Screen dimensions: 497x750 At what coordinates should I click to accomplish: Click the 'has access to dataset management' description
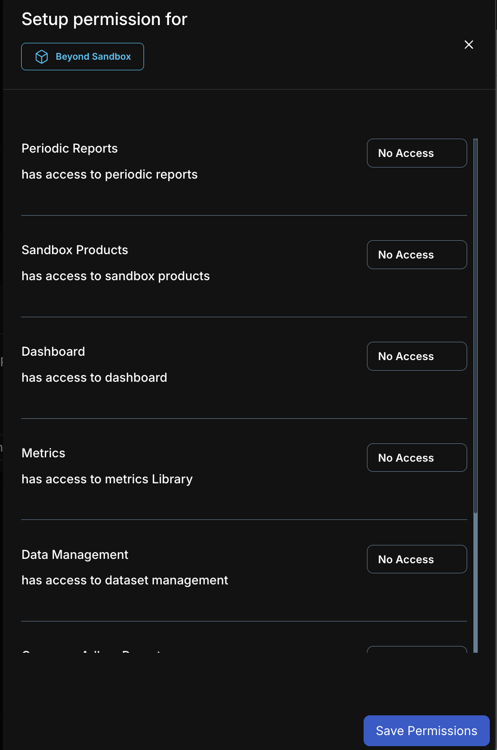(x=125, y=580)
